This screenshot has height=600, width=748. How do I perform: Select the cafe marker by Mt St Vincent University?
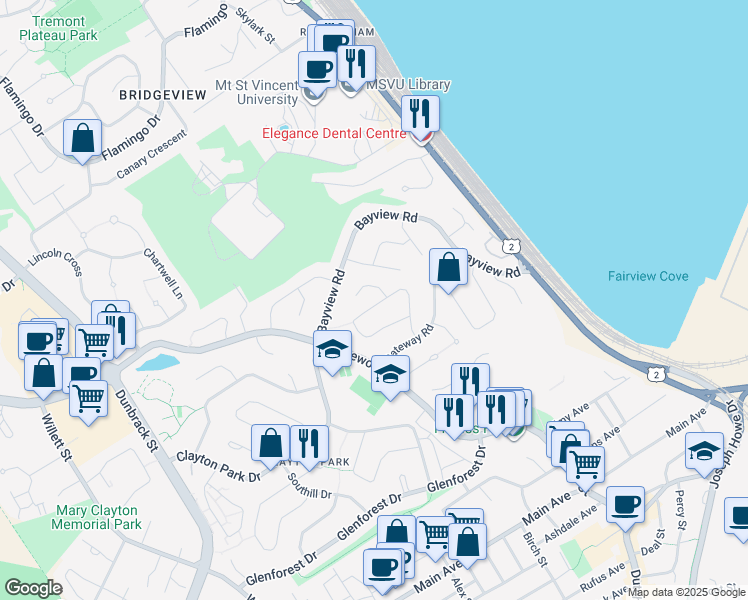point(318,70)
